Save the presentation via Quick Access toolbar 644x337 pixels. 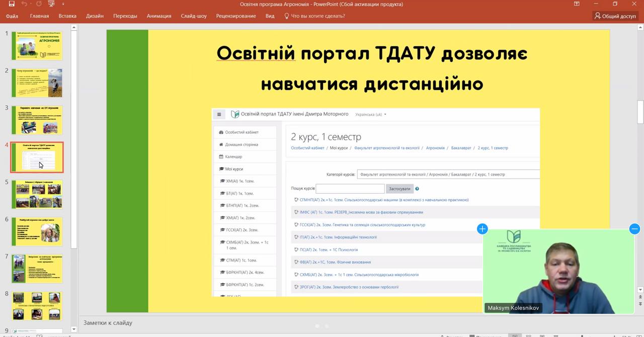click(x=12, y=4)
